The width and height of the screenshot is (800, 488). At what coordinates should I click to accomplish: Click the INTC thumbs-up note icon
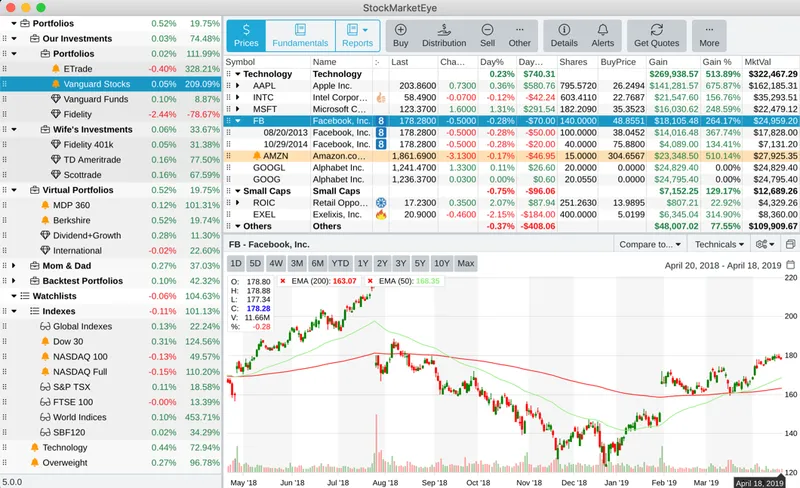click(381, 97)
